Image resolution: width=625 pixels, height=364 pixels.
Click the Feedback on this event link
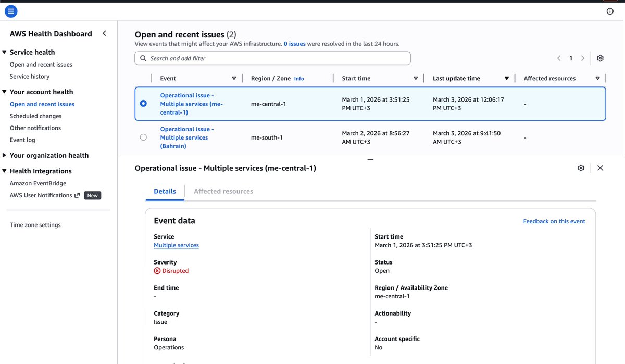[x=554, y=221]
